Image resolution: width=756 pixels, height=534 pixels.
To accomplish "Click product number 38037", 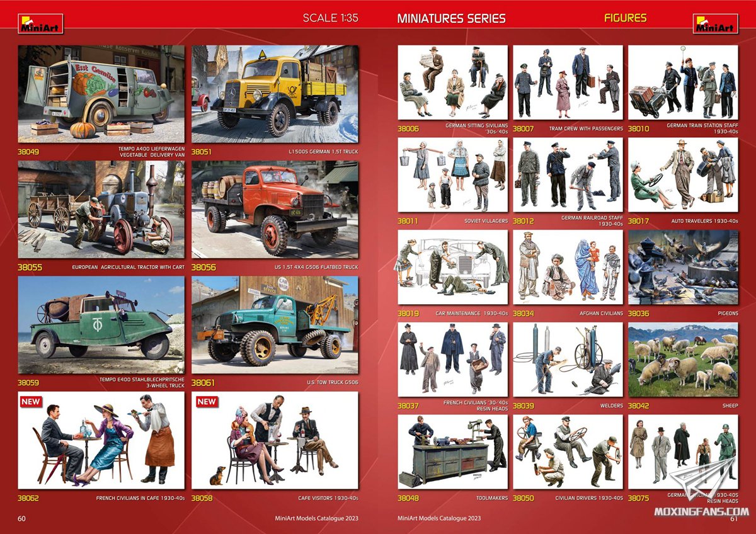I will [408, 406].
